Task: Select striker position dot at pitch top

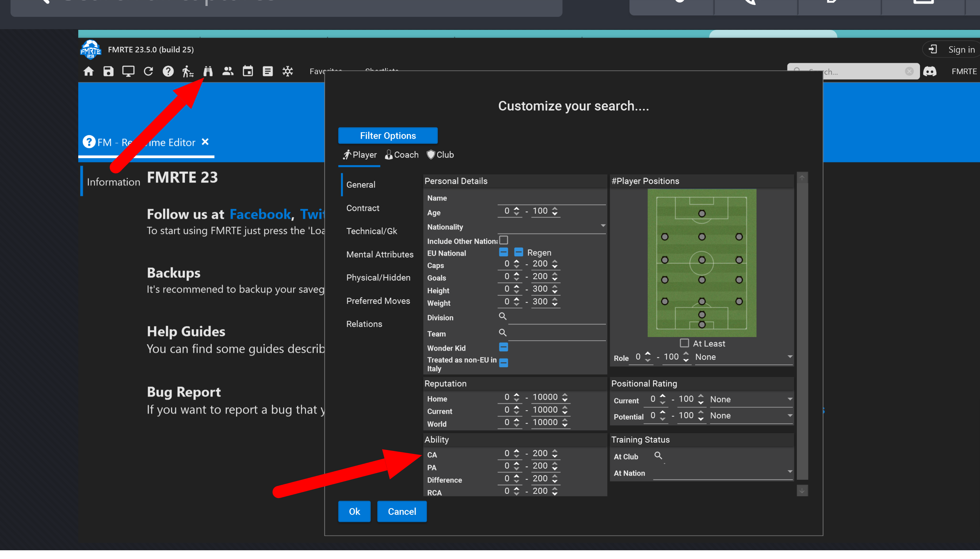Action: [702, 214]
